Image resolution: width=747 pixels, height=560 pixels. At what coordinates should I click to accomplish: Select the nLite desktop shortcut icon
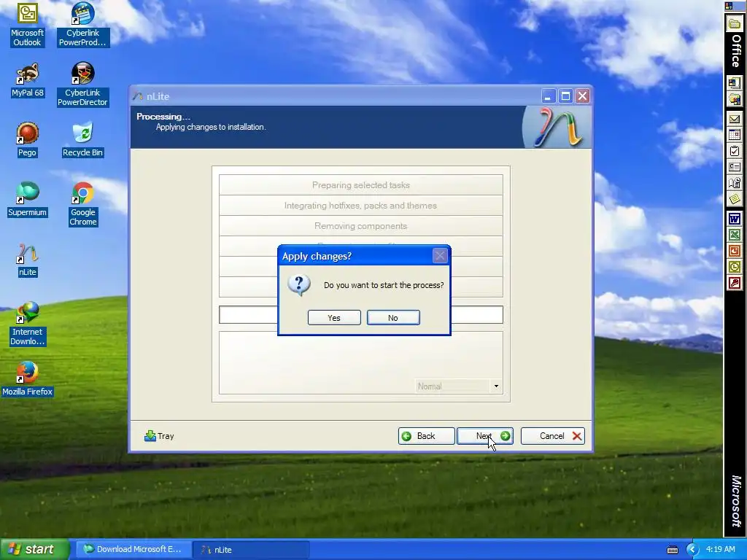(27, 260)
